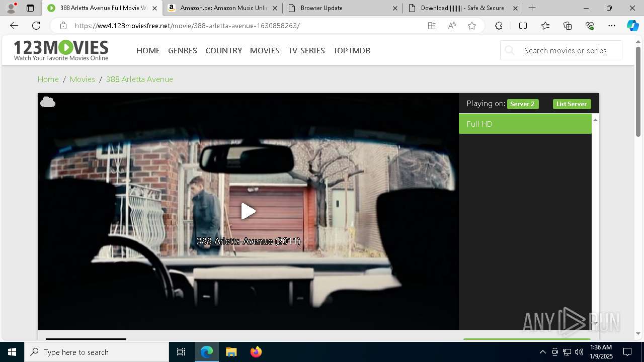Follow the 388 Arletta Avenue breadcrumb link
Screen dimensions: 644x362
click(x=139, y=79)
